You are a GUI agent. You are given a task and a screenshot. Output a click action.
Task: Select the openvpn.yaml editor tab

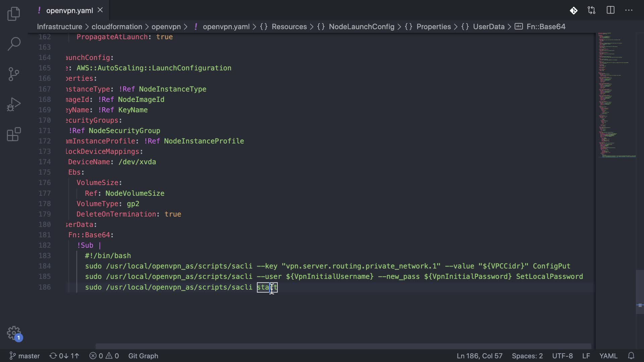tap(69, 10)
